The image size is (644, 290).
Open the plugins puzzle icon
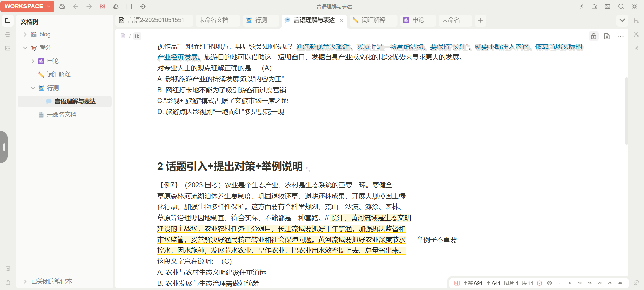point(594,6)
